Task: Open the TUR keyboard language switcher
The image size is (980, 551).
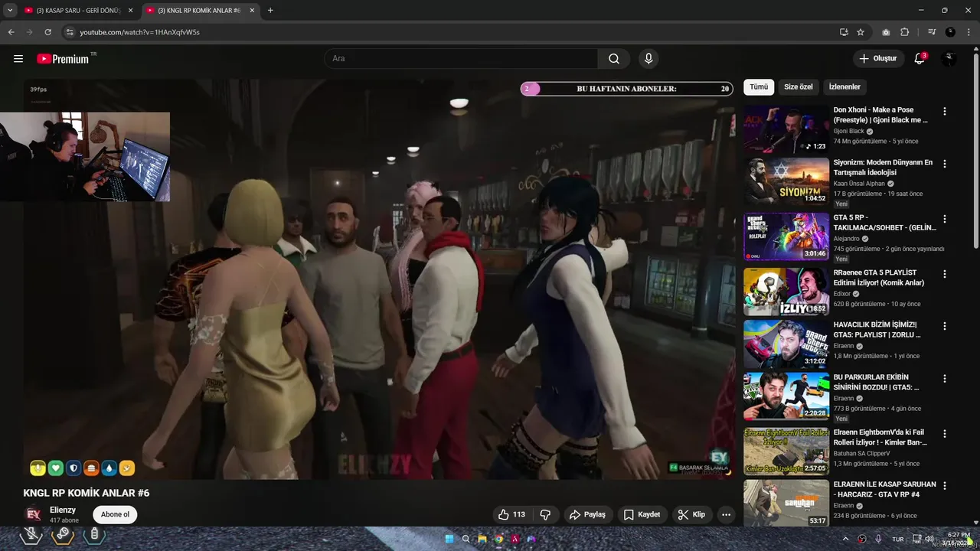Action: tap(898, 539)
